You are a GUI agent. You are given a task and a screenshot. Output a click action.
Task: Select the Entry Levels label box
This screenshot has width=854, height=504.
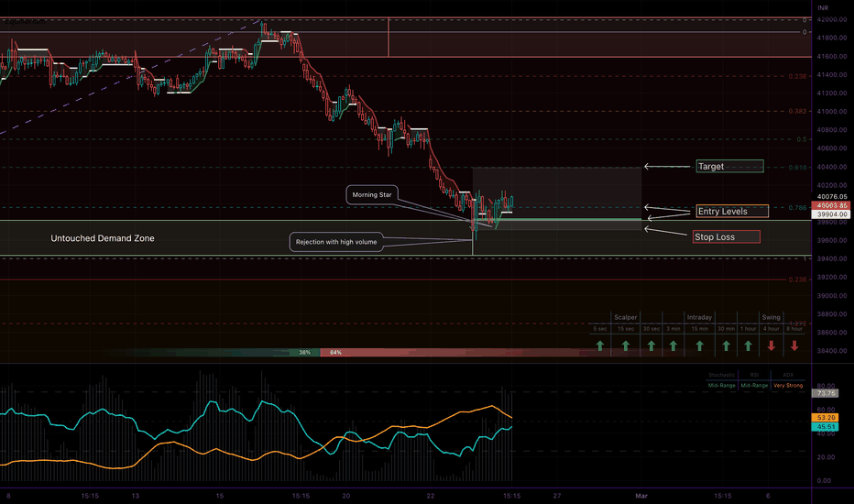coord(732,212)
